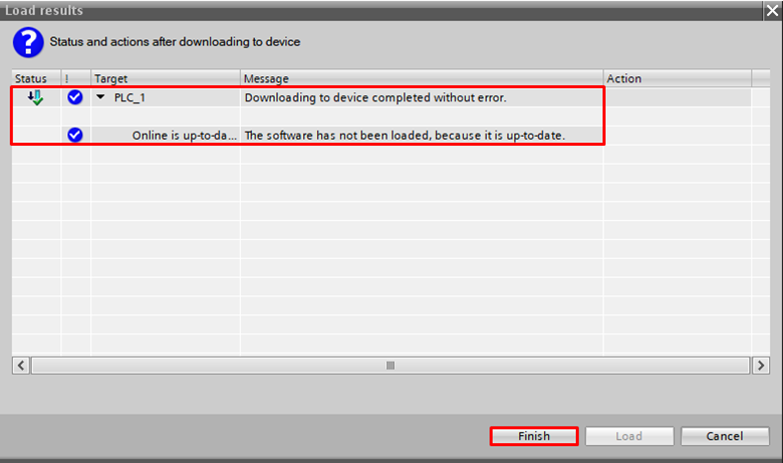Viewport: 783px width, 463px height.
Task: Click 'The software has not been loaded' message
Action: (405, 135)
